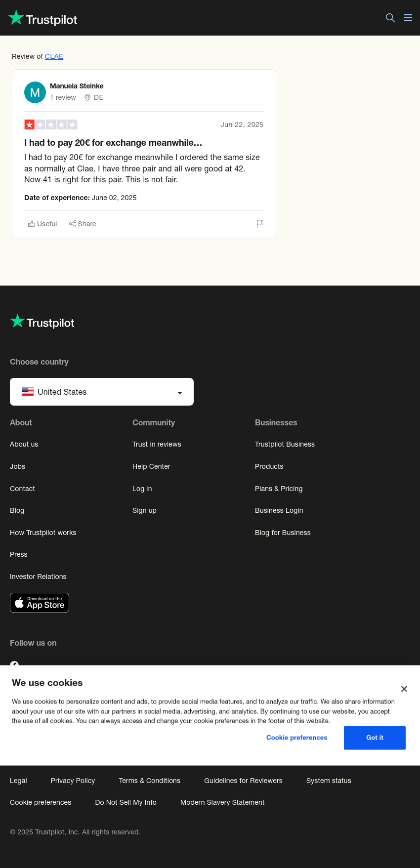Open the review title heading
The width and height of the screenshot is (420, 868).
[x=113, y=143]
